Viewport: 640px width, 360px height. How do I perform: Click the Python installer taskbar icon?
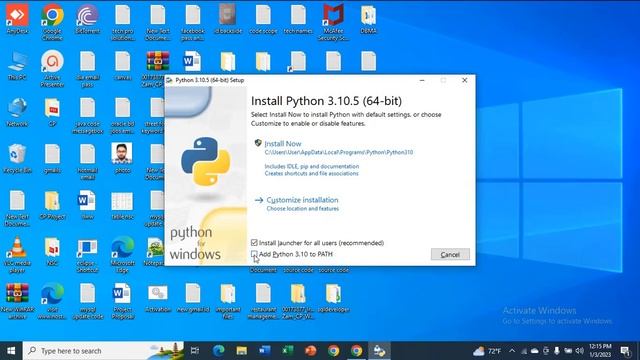(x=379, y=351)
